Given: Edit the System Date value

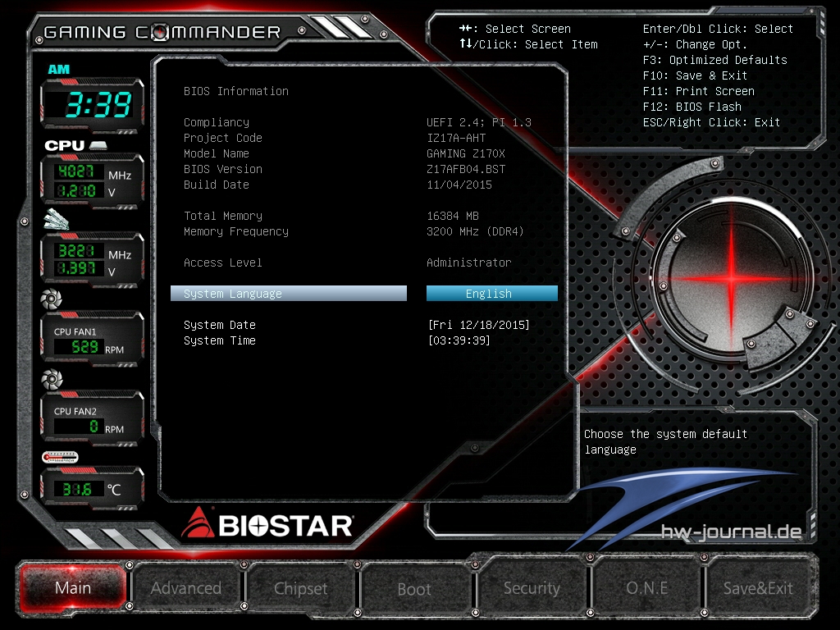Looking at the screenshot, I should coord(478,325).
